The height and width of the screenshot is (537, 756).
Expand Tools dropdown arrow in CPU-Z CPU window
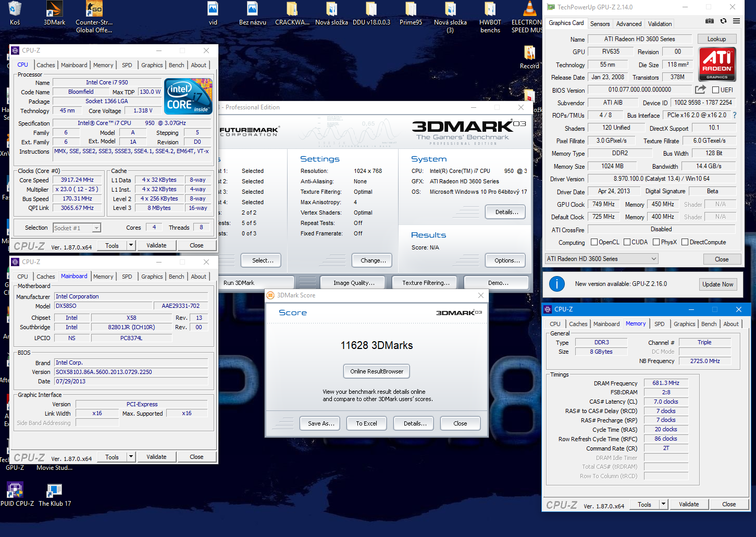[x=131, y=245]
